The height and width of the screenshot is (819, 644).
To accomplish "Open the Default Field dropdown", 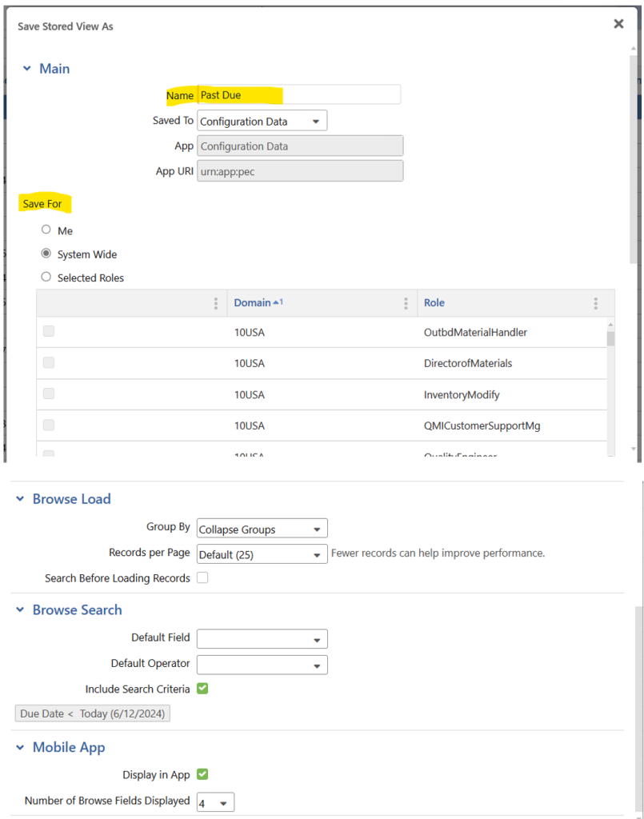I will point(262,639).
